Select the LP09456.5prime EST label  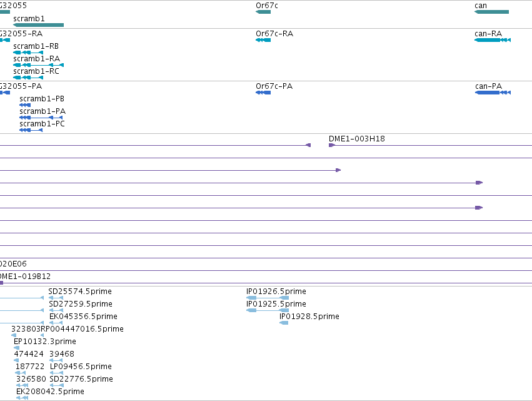click(x=81, y=367)
